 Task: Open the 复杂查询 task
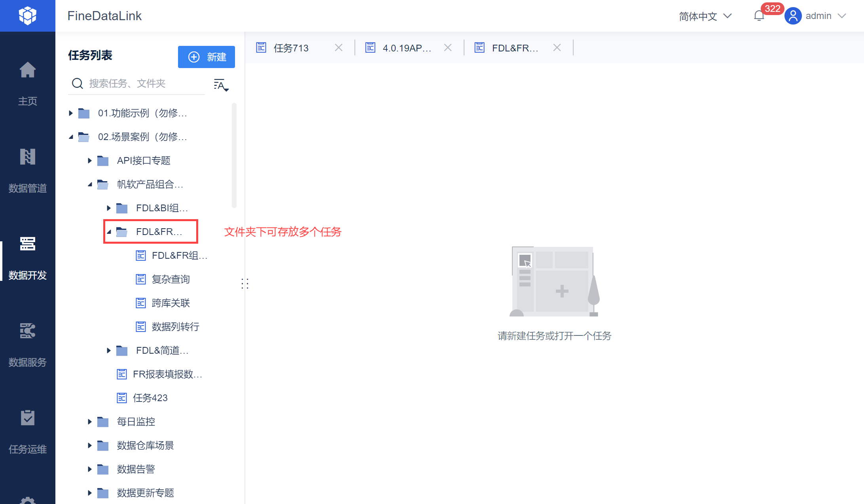tap(171, 279)
